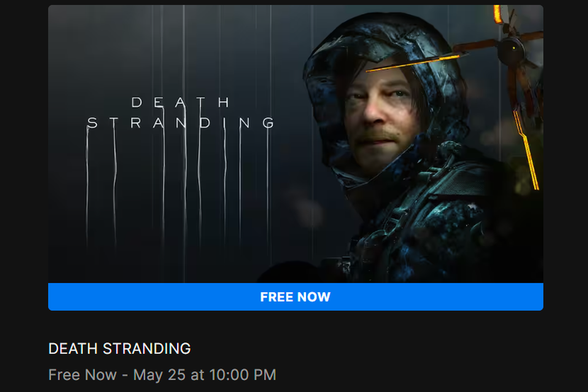Screen dimensions: 588x392
Task: Select the "10:00 PM" end time text
Action: [243, 375]
